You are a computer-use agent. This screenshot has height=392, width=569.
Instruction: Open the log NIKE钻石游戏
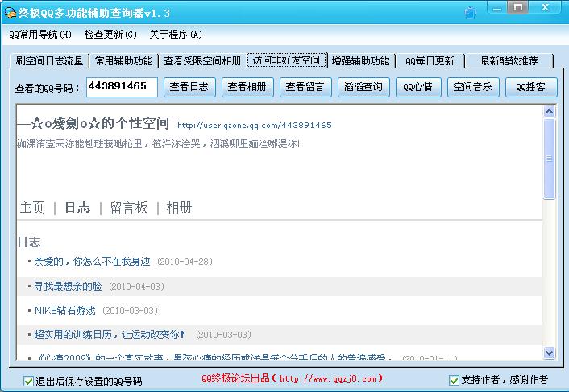click(65, 311)
